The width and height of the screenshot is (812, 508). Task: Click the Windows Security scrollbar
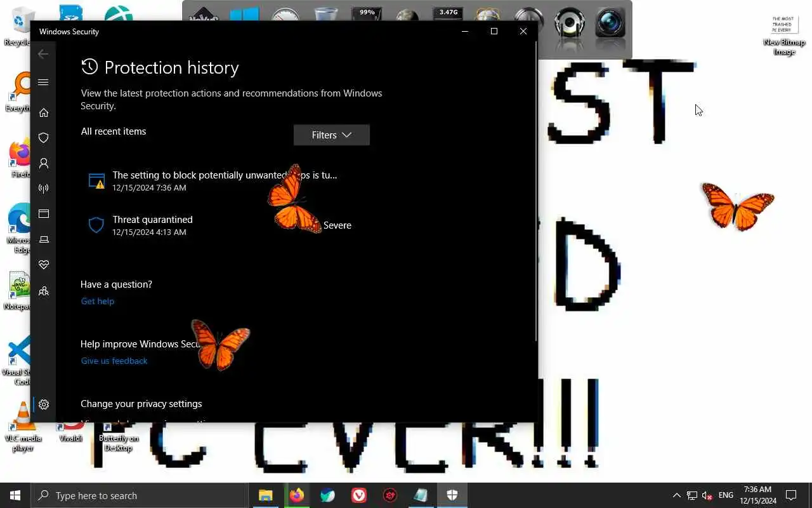[536, 190]
